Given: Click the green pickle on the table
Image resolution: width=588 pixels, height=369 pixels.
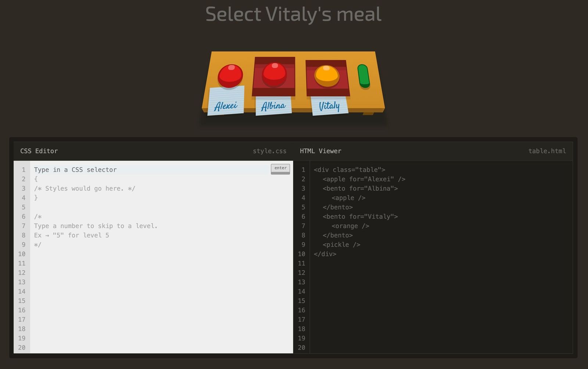Looking at the screenshot, I should [x=363, y=76].
